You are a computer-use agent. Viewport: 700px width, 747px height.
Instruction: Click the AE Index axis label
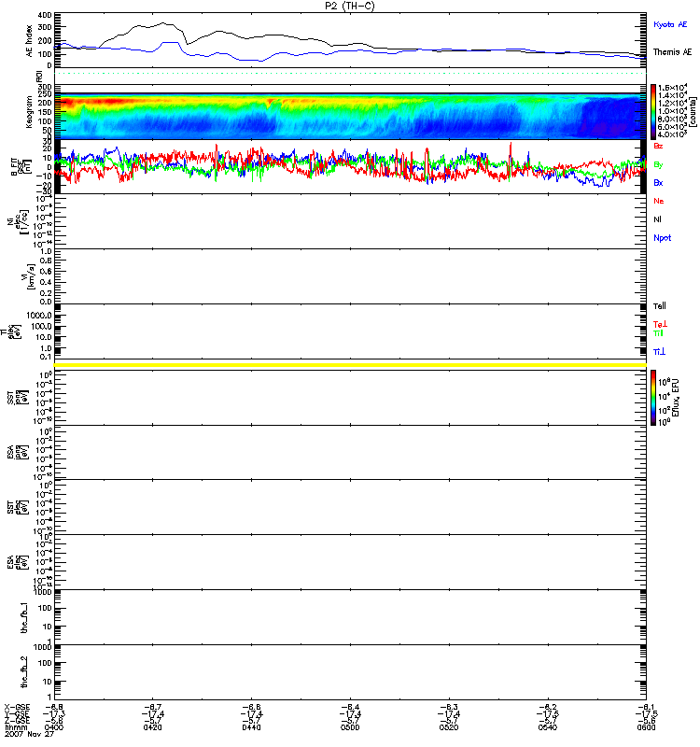[x=30, y=41]
